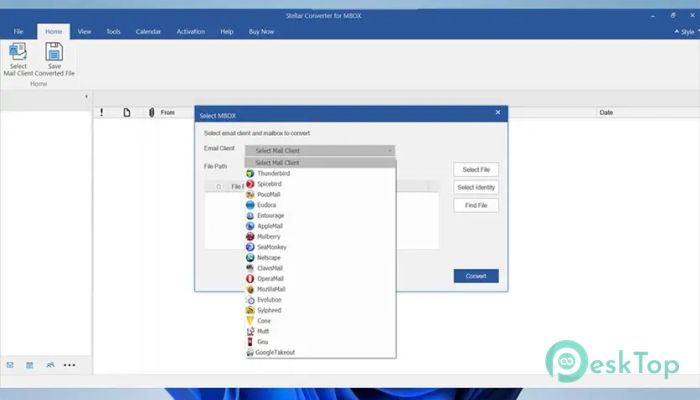Viewport: 700px width, 400px height.
Task: Open the Help tab
Action: click(x=227, y=32)
